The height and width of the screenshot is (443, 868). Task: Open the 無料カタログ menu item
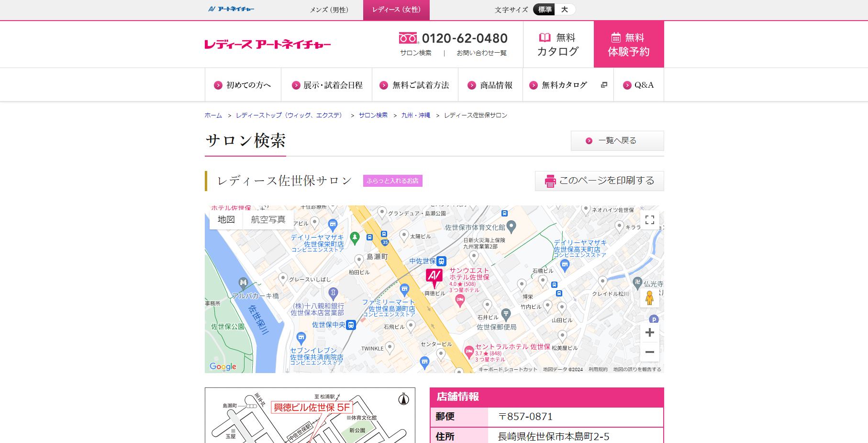point(568,85)
